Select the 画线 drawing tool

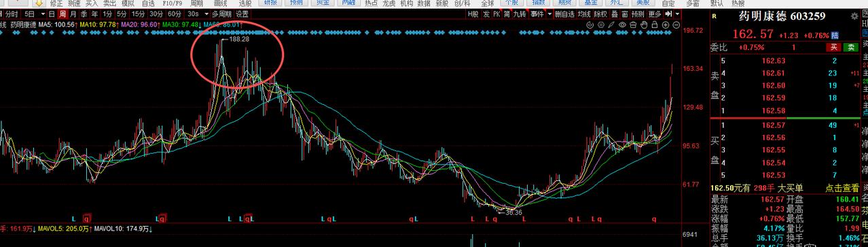(x=220, y=3)
